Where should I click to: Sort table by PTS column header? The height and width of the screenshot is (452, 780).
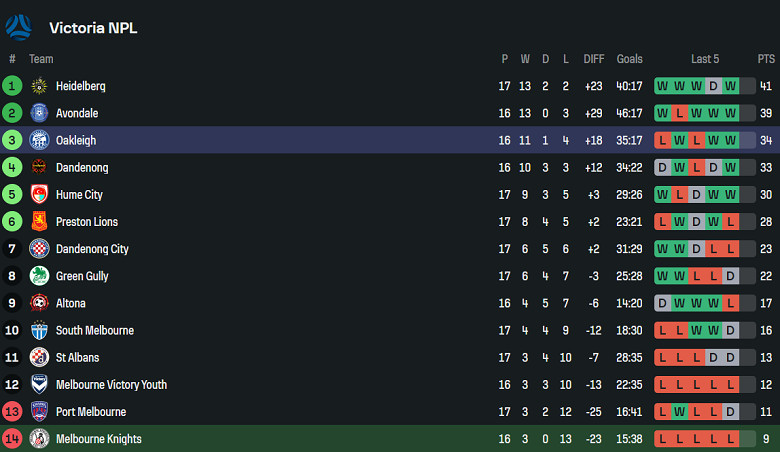tap(766, 59)
